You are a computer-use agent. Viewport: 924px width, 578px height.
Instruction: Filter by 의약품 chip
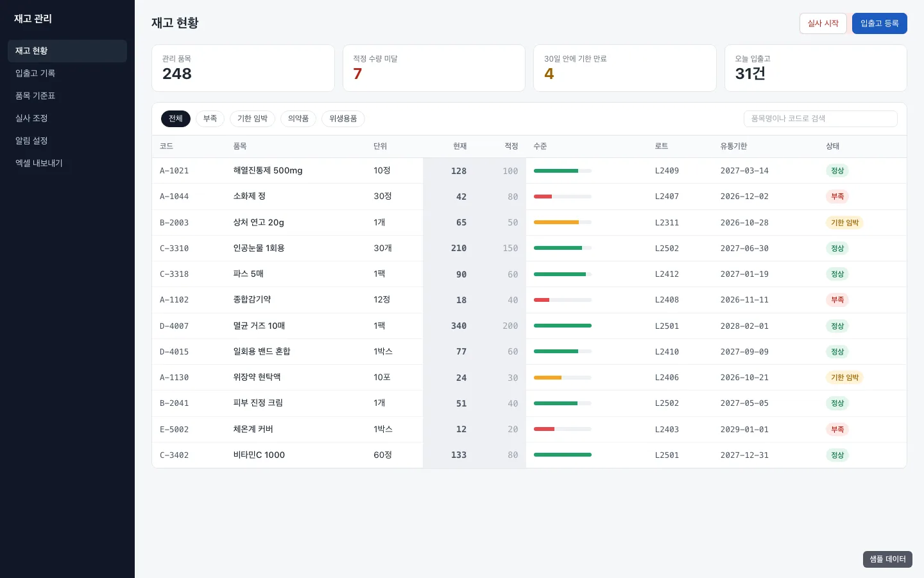[x=298, y=119]
